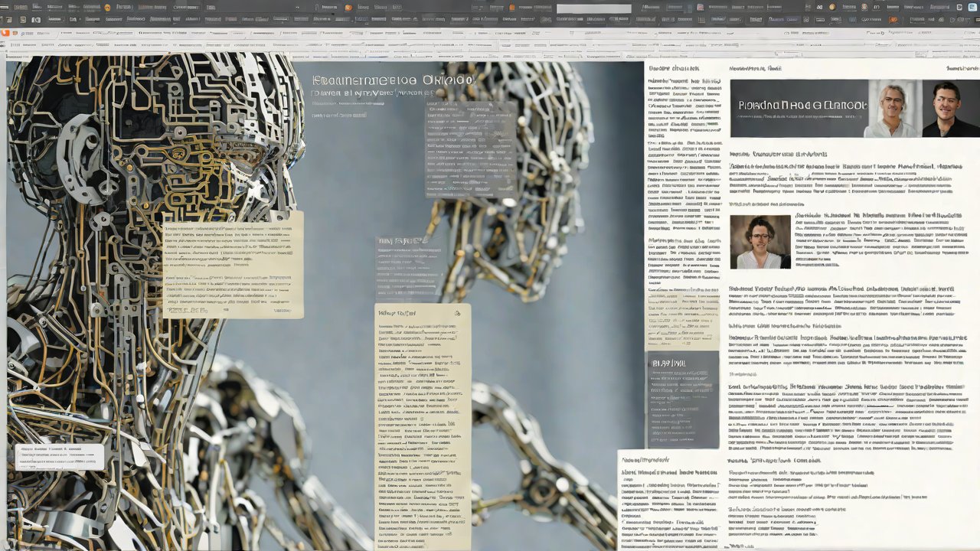Screen dimensions: 980x551
Task: Click the dark banner headline text
Action: click(798, 105)
